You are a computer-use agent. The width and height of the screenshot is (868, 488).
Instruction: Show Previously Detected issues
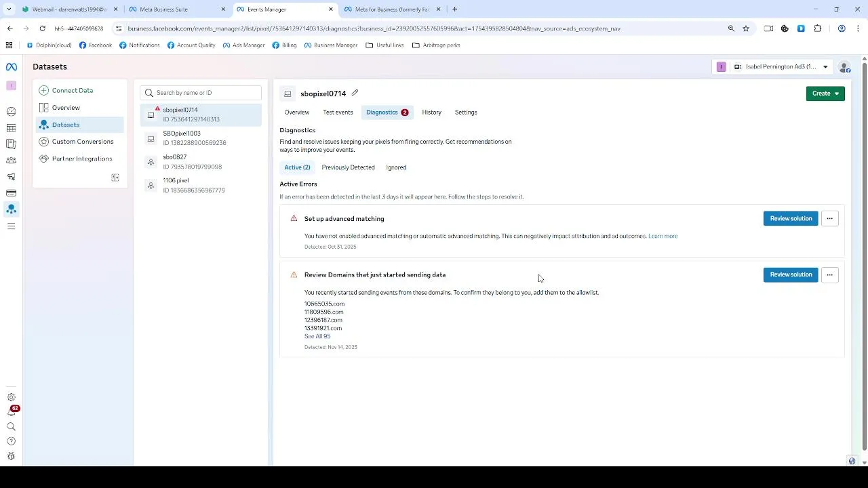point(348,167)
